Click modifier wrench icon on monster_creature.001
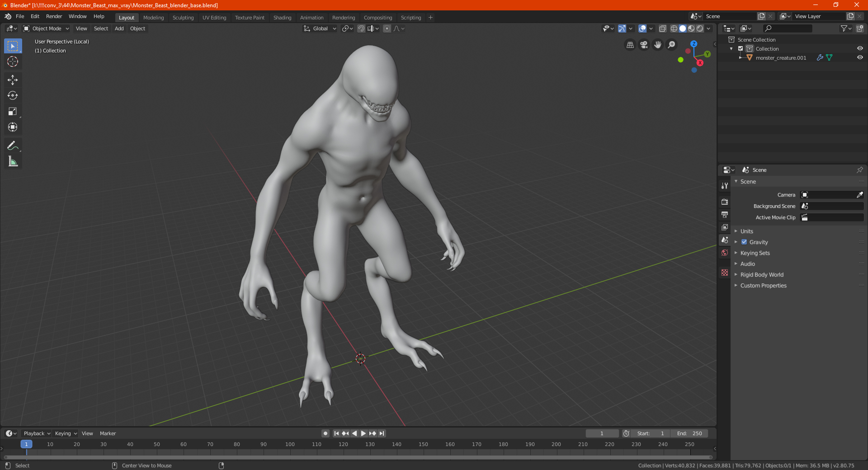The height and width of the screenshot is (470, 868). tap(820, 57)
